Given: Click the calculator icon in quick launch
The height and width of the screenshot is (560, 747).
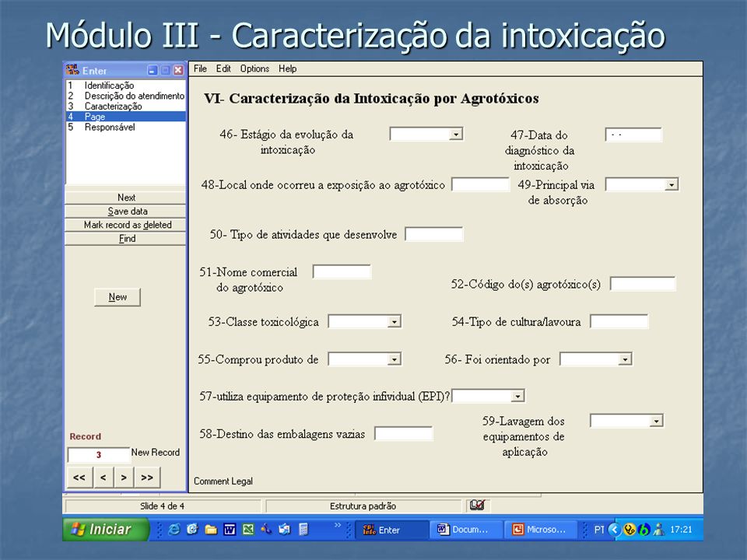Looking at the screenshot, I should pos(303,529).
